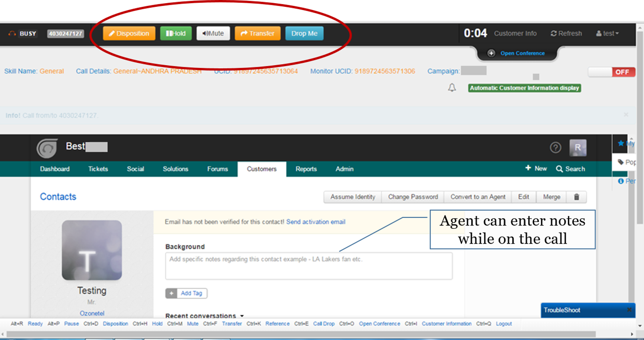Click Disposition shortcut link in footer
Screen dimensions: 644x340
(x=115, y=324)
